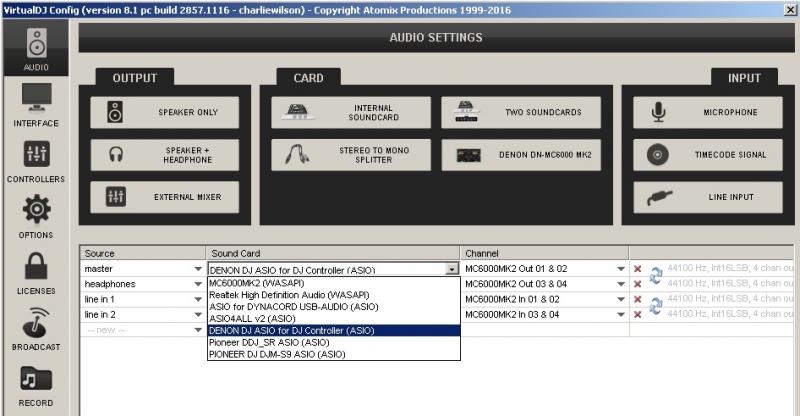The image size is (800, 416).
Task: Select Realtek High Definition Audio (WASAPI)
Action: 334,295
